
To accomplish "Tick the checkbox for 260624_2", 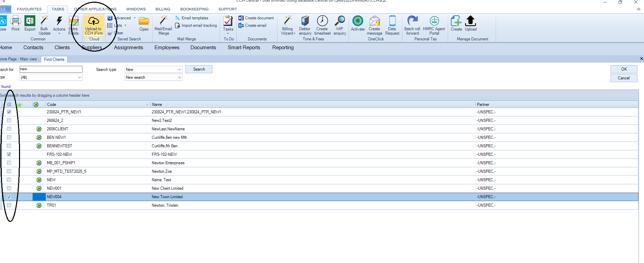I will (9, 120).
